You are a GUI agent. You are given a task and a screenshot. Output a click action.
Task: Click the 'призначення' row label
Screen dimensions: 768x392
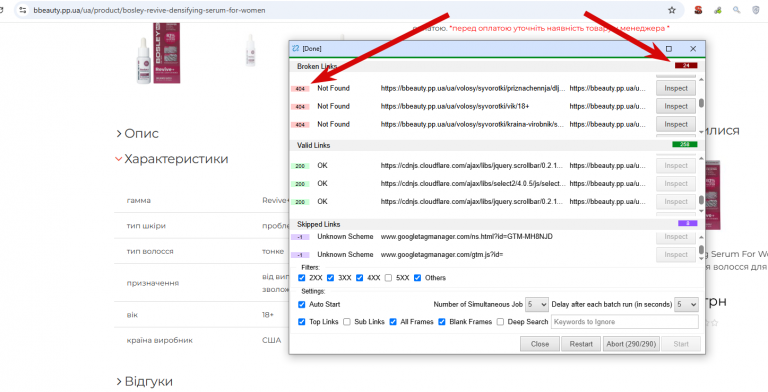tap(152, 283)
